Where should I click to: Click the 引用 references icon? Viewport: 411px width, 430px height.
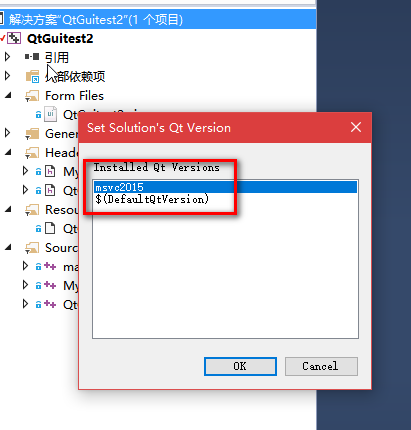click(x=32, y=57)
